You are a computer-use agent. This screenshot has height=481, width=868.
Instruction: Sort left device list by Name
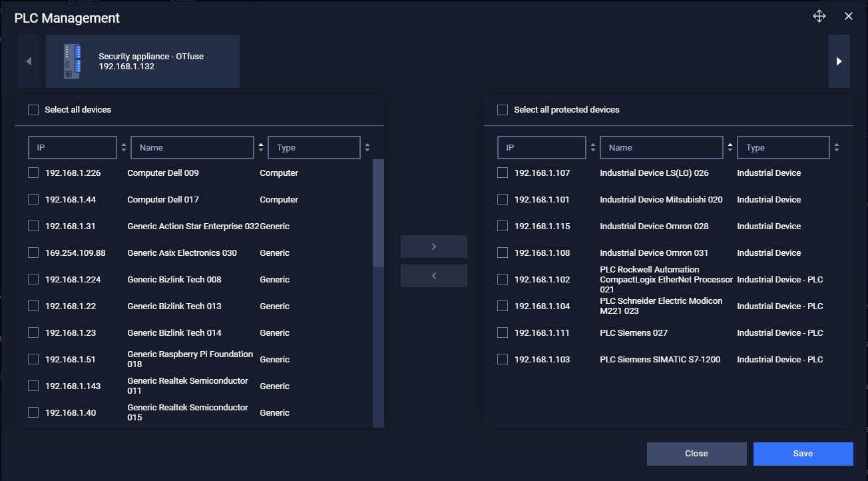pyautogui.click(x=260, y=148)
